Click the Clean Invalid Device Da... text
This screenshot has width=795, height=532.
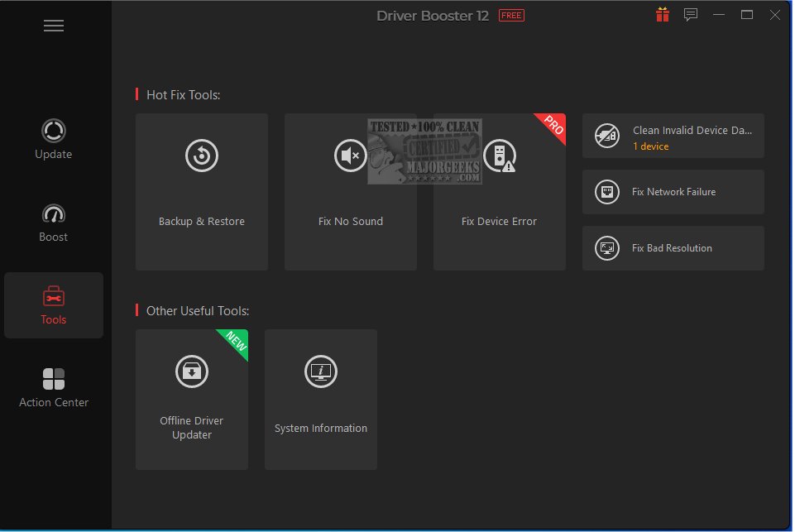[x=692, y=131]
